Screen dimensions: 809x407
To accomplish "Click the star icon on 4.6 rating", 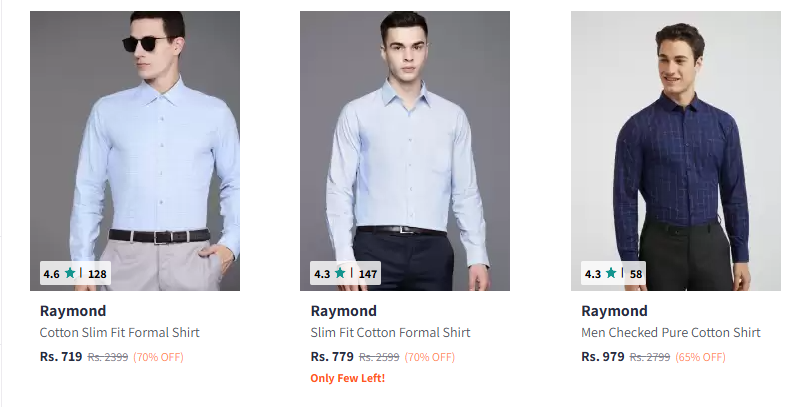I will [x=70, y=272].
